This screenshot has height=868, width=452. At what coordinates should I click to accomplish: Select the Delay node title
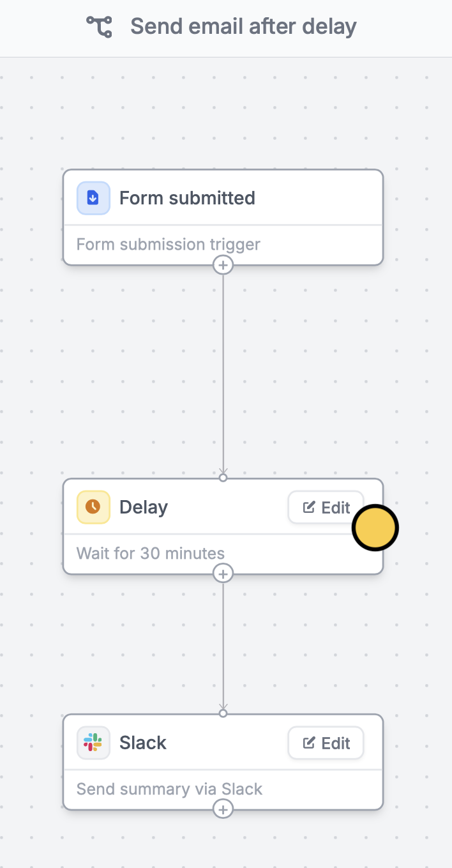144,507
